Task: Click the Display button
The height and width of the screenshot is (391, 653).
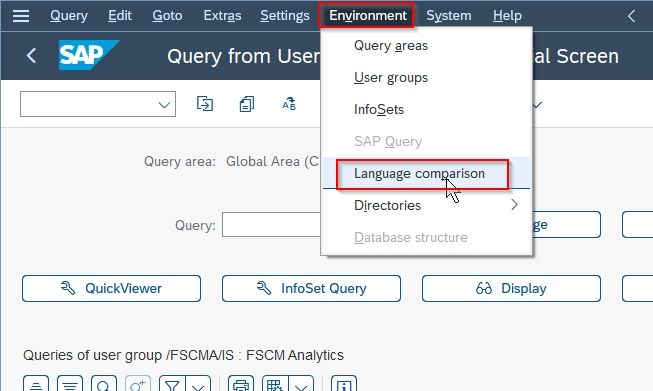Action: pyautogui.click(x=511, y=288)
